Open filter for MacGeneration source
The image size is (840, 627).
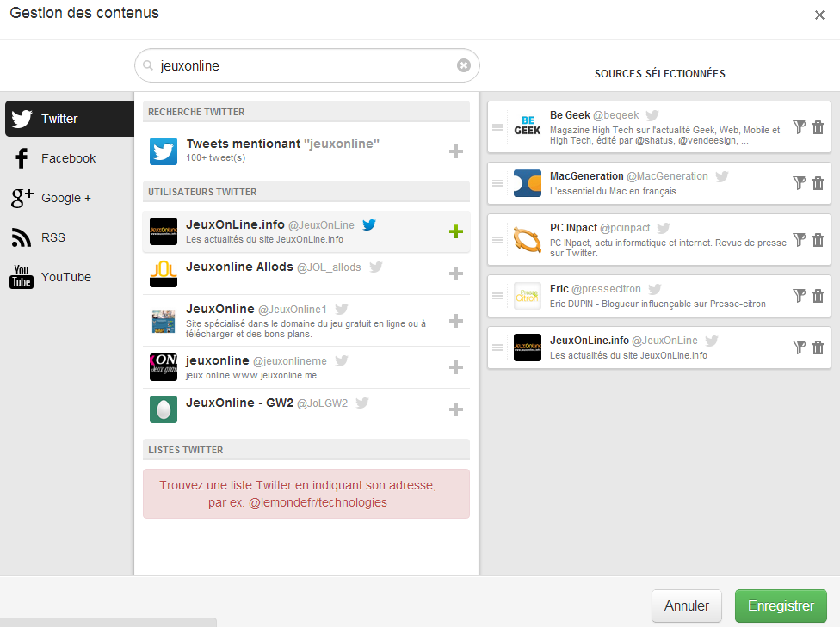click(x=800, y=183)
